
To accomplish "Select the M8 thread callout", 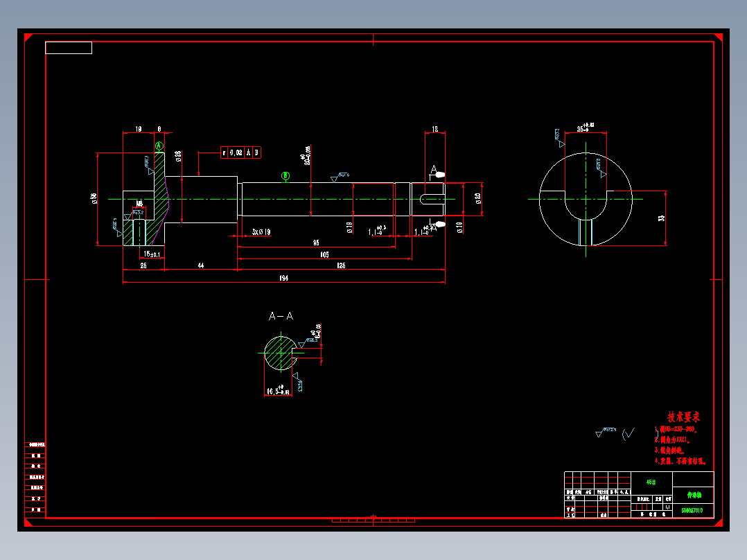I will (x=139, y=204).
